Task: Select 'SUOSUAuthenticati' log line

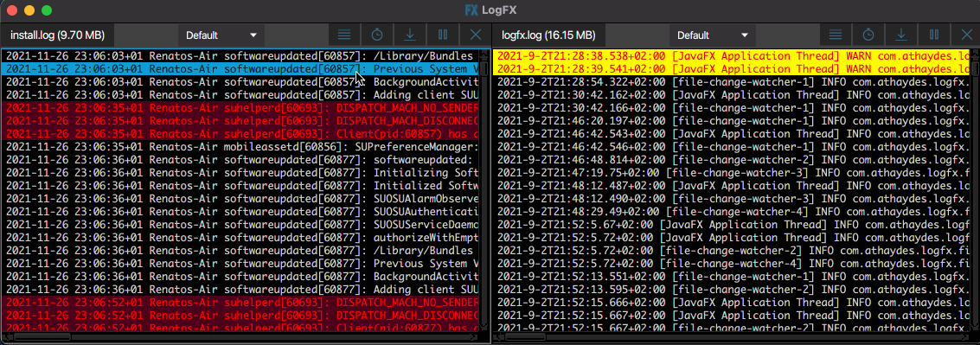Action: 240,212
